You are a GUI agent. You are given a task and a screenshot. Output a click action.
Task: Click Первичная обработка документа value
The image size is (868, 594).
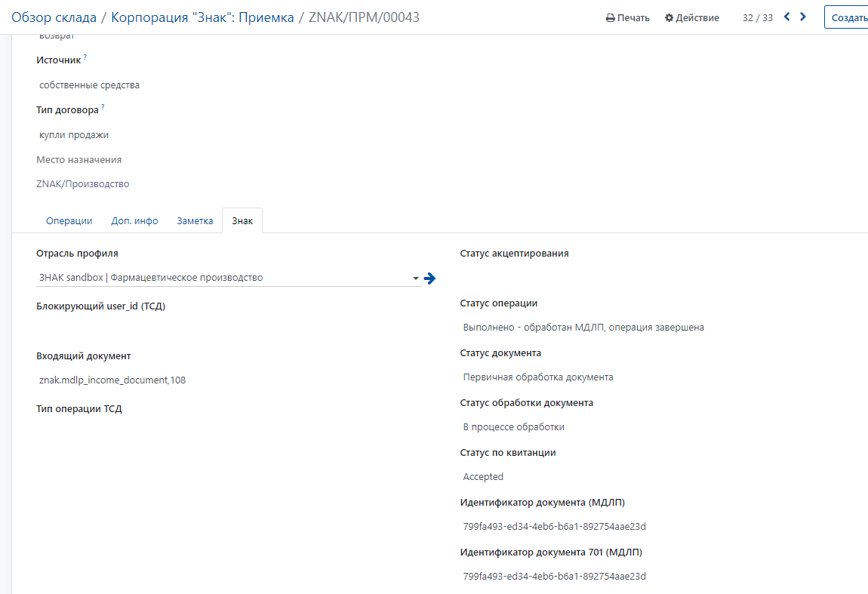pos(538,377)
